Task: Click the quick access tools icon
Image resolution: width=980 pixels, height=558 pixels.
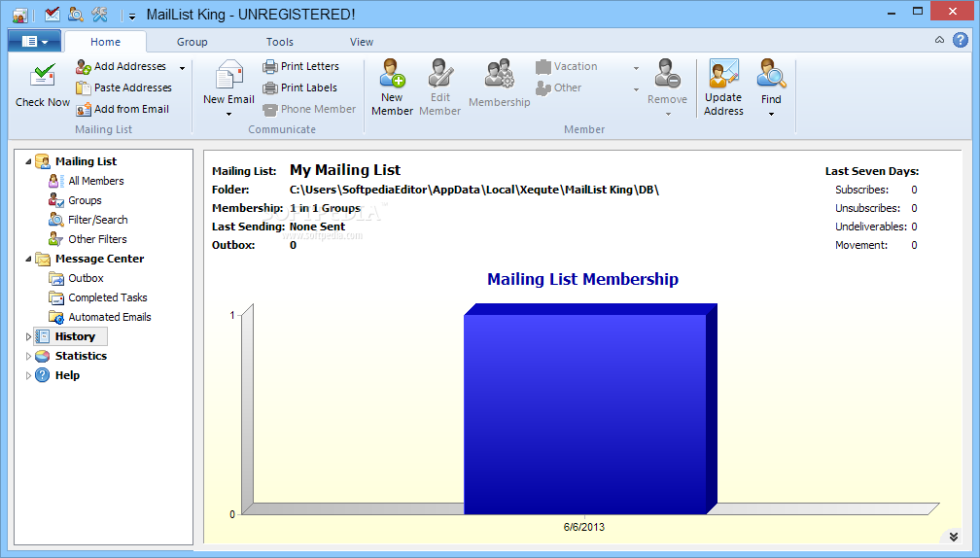Action: tap(99, 14)
